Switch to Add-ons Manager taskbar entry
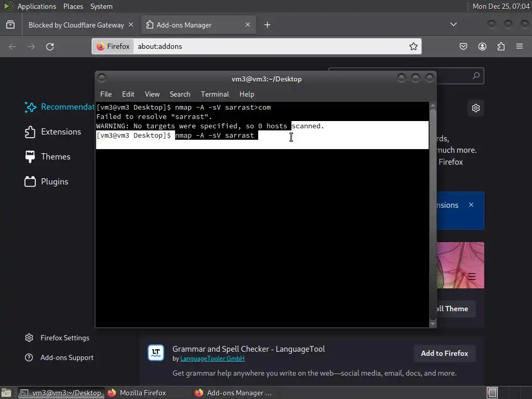532x399 pixels. click(x=235, y=393)
